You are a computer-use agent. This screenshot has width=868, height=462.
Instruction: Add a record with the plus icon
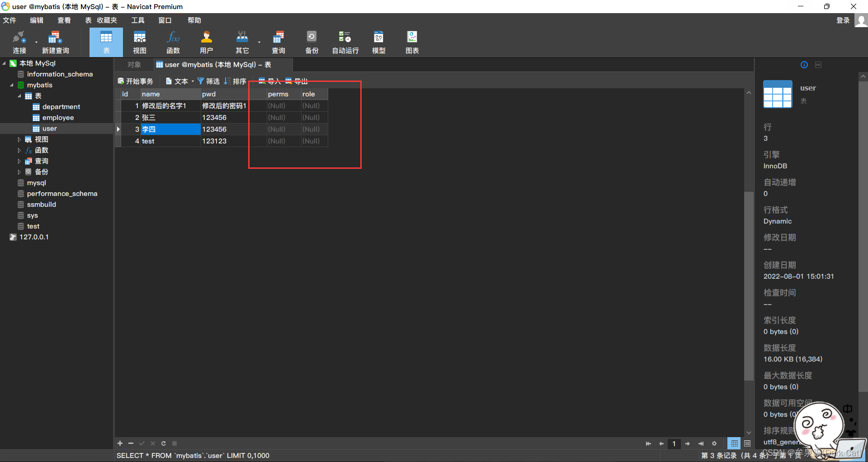coord(120,443)
